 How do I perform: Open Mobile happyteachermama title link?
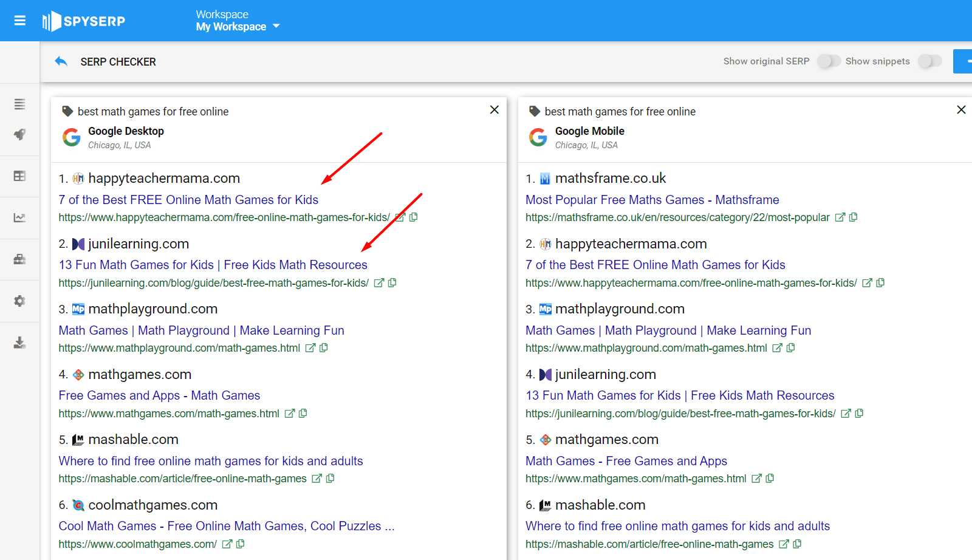click(x=655, y=265)
